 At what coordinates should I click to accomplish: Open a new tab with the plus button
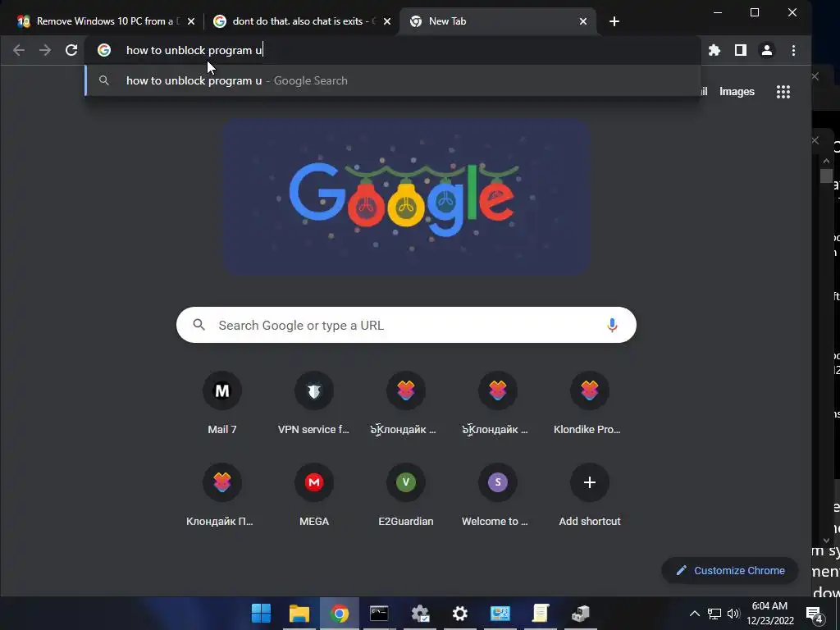pos(614,21)
